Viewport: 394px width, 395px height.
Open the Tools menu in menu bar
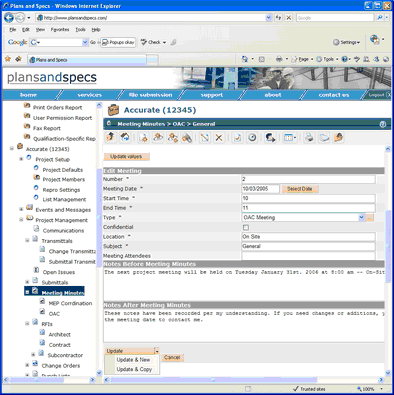coord(80,30)
